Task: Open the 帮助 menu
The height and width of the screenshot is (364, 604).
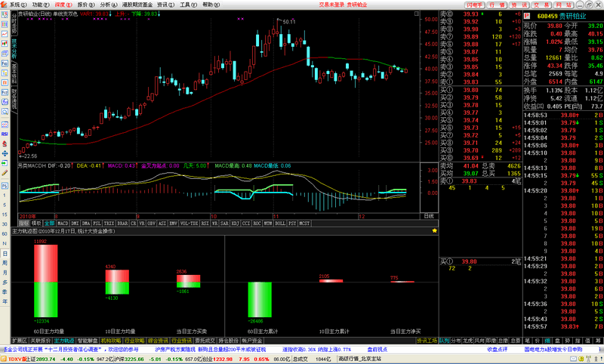Action: 211,5
